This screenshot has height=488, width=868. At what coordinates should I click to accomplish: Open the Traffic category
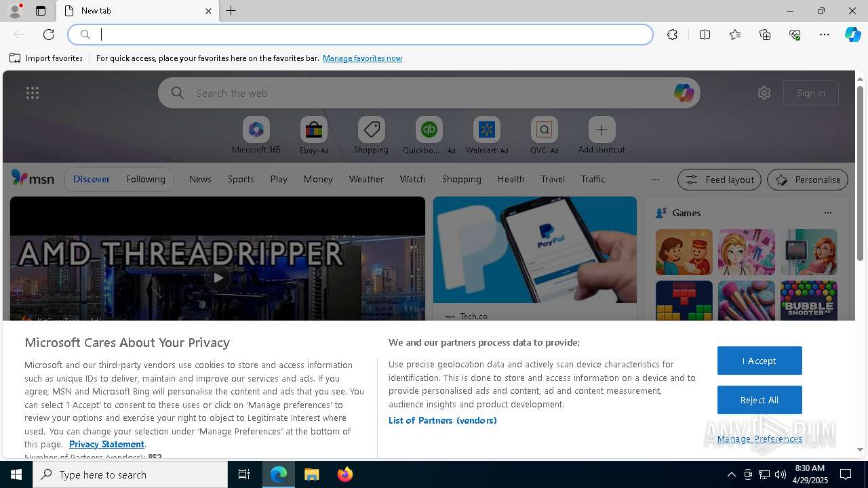click(x=593, y=179)
